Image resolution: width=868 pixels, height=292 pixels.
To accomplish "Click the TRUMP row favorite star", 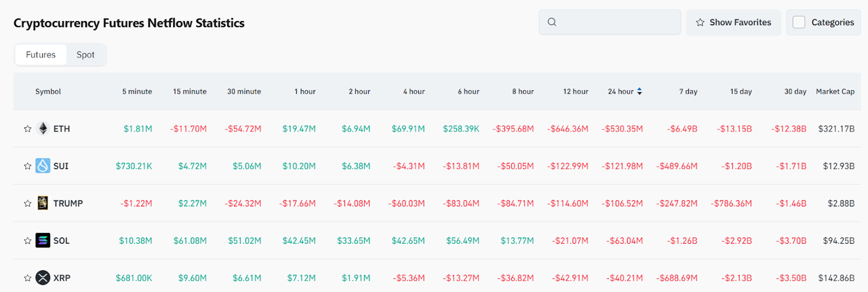I will tap(28, 203).
